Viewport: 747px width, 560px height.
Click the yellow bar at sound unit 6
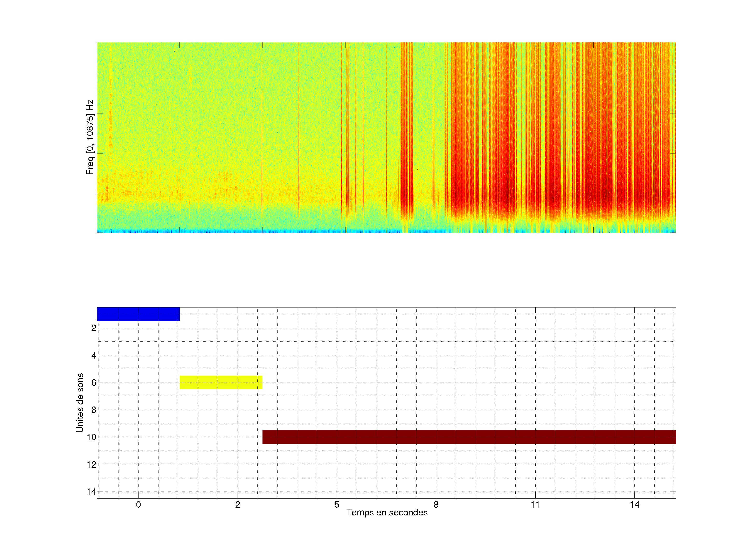click(x=221, y=382)
